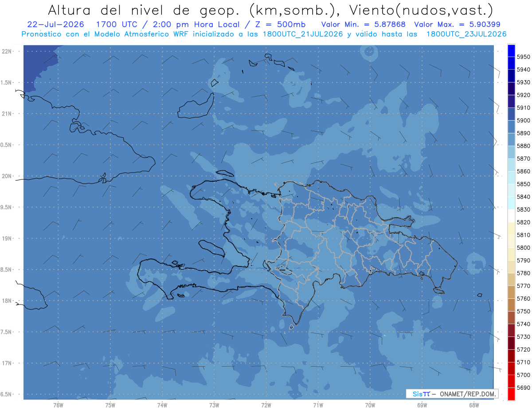Click the colorbar label '5760'
Screen dimensions: 532x411
523,298
